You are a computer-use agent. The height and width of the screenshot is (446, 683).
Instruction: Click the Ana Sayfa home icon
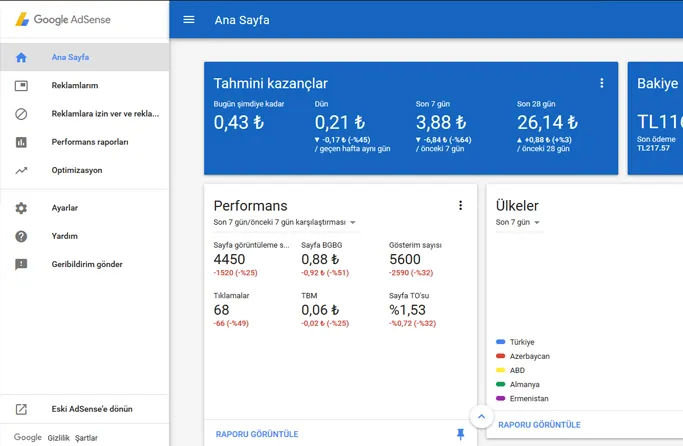point(21,57)
